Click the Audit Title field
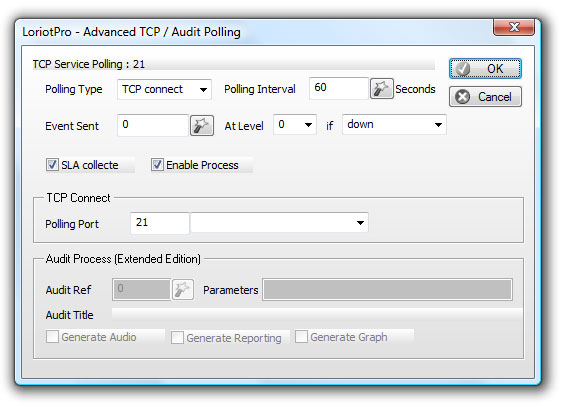This screenshot has height=408, width=580. tap(317, 314)
